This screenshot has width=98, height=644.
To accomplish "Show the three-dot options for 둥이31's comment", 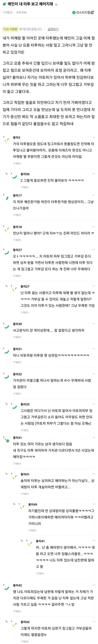I will click(x=94, y=348).
